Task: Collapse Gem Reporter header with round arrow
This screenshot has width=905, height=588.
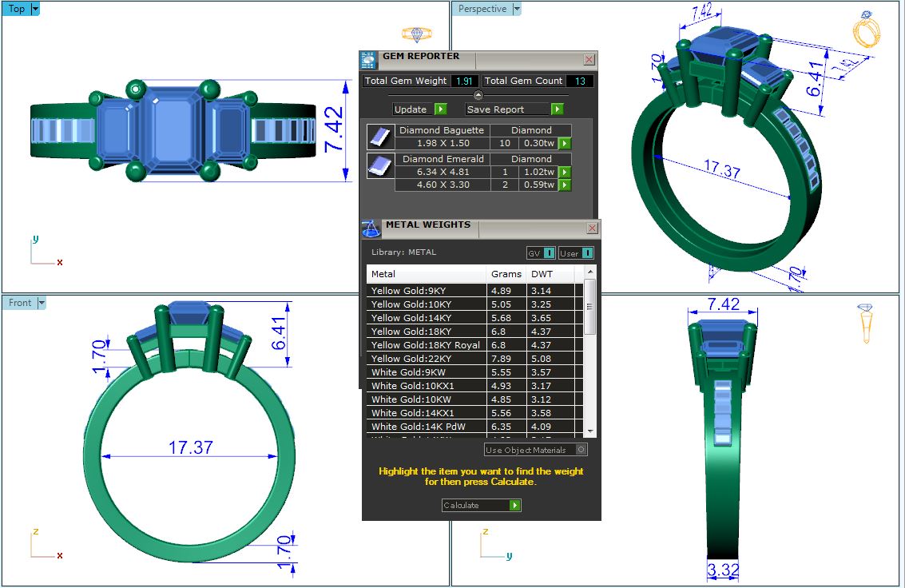Action: click(x=478, y=96)
